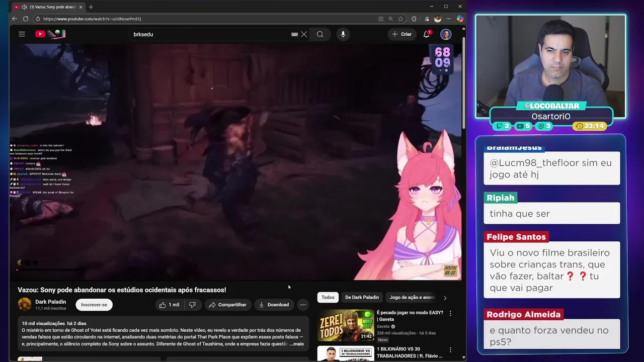Open the ZEREI TODOS video thumbnail
Screen dimensions: 644x362
click(x=346, y=325)
